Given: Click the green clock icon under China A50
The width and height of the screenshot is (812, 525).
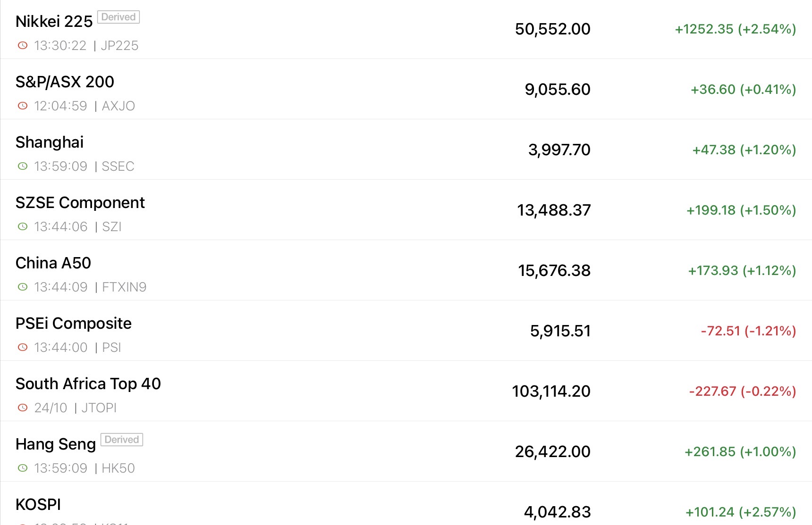Looking at the screenshot, I should click(23, 287).
